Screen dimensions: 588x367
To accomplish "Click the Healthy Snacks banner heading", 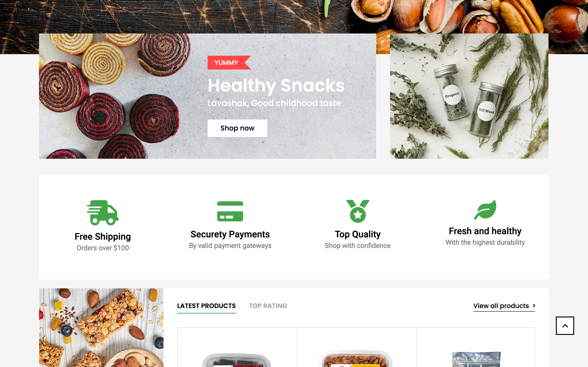I will 276,85.
